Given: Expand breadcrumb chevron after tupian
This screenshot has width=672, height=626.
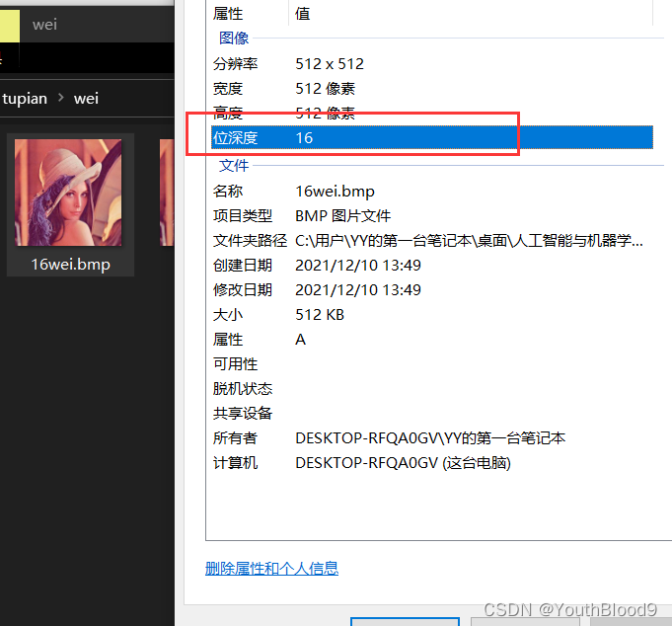Looking at the screenshot, I should click(x=60, y=98).
